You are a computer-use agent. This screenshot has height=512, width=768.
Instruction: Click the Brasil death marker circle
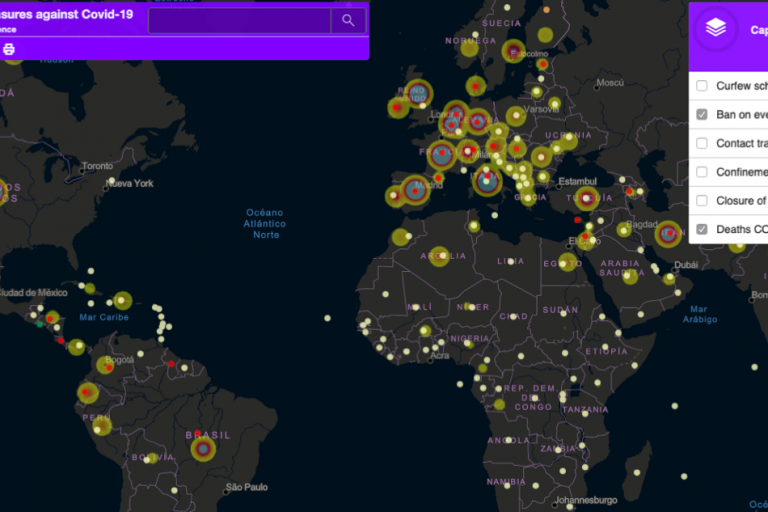pos(203,449)
